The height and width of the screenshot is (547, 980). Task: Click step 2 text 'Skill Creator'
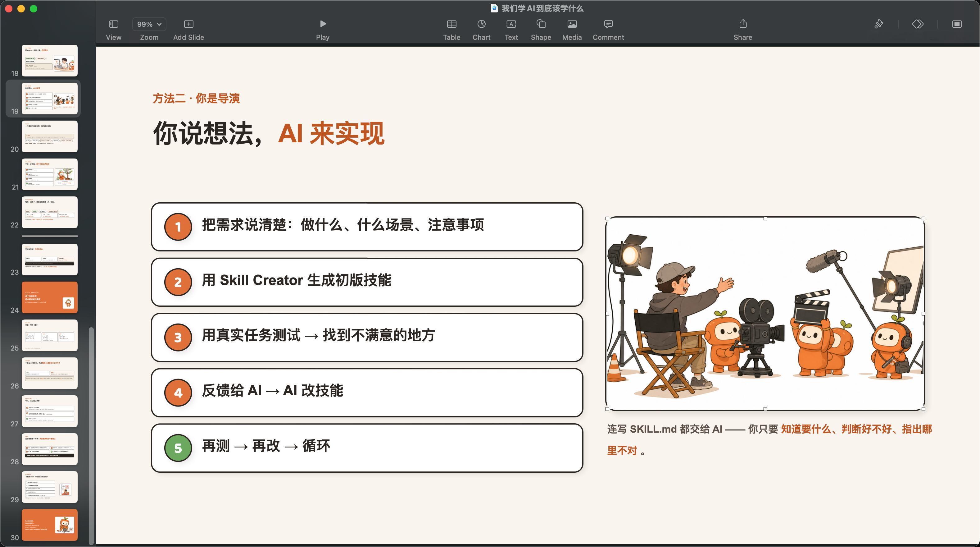click(261, 280)
